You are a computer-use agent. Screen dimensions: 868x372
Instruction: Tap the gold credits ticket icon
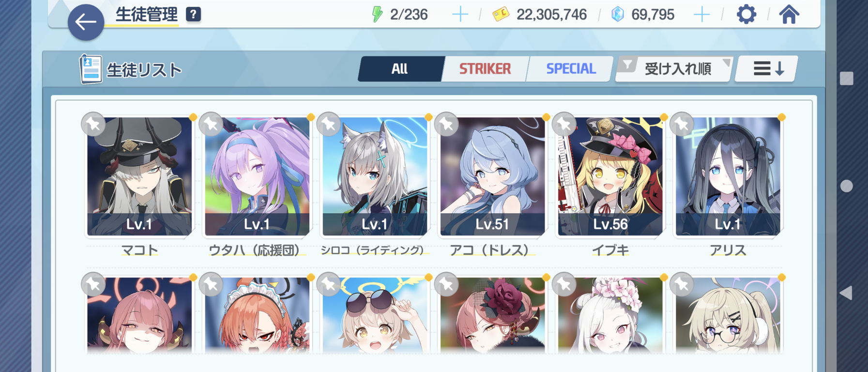[501, 14]
